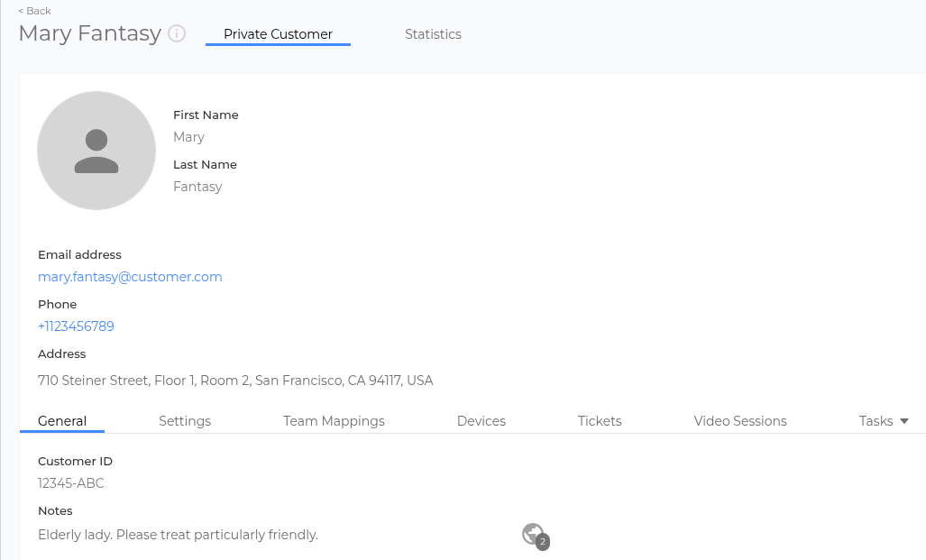The width and height of the screenshot is (926, 560).
Task: Open the Settings tab
Action: click(185, 421)
